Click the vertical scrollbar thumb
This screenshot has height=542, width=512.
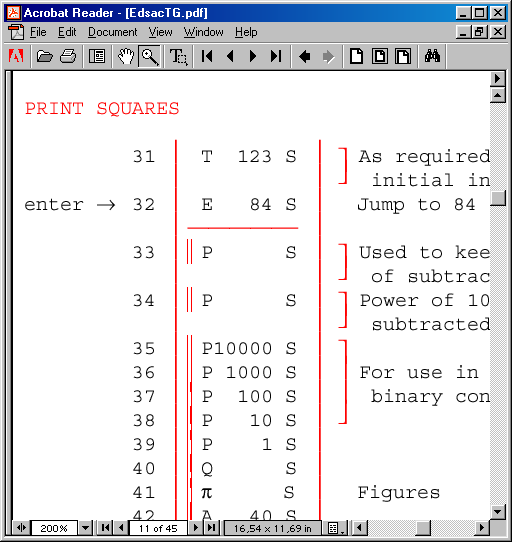498,197
